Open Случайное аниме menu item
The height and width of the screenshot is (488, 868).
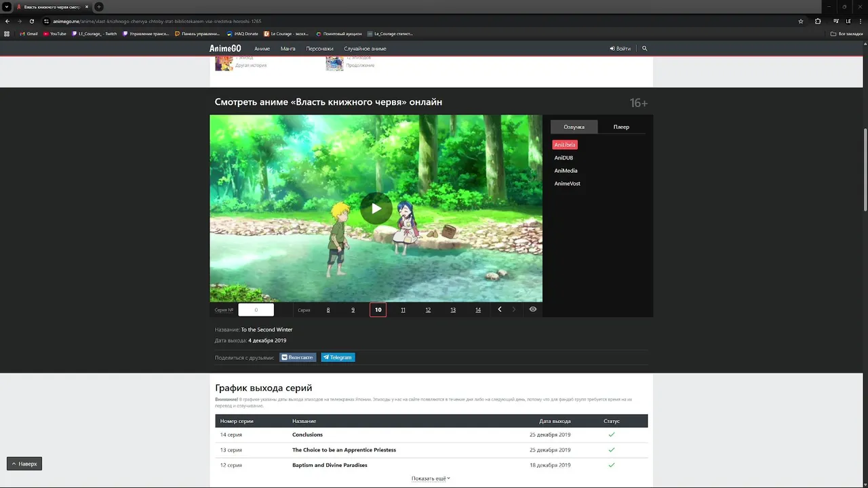click(x=365, y=49)
